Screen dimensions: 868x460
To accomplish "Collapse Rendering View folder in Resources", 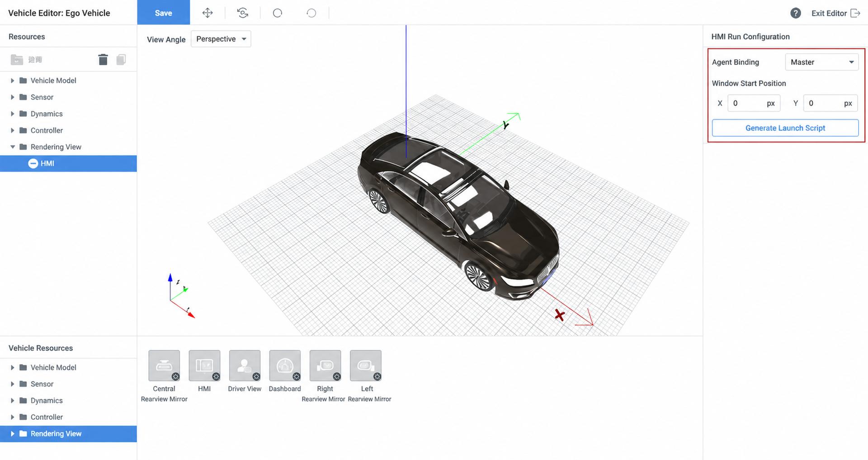I will (x=13, y=147).
